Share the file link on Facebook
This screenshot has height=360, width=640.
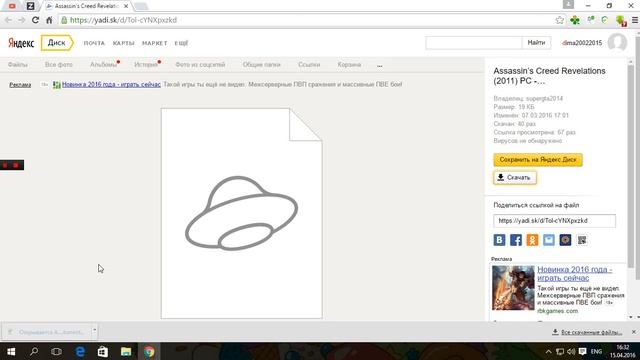click(516, 240)
